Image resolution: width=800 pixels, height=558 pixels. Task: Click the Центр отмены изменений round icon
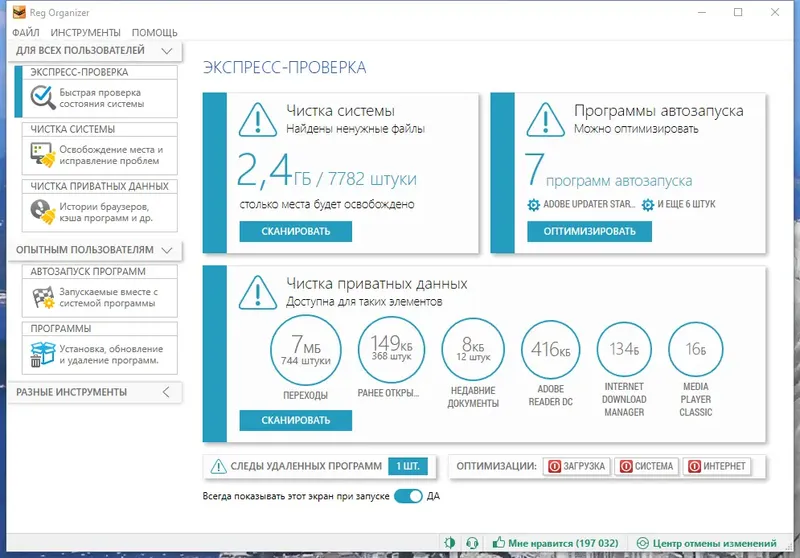point(642,543)
